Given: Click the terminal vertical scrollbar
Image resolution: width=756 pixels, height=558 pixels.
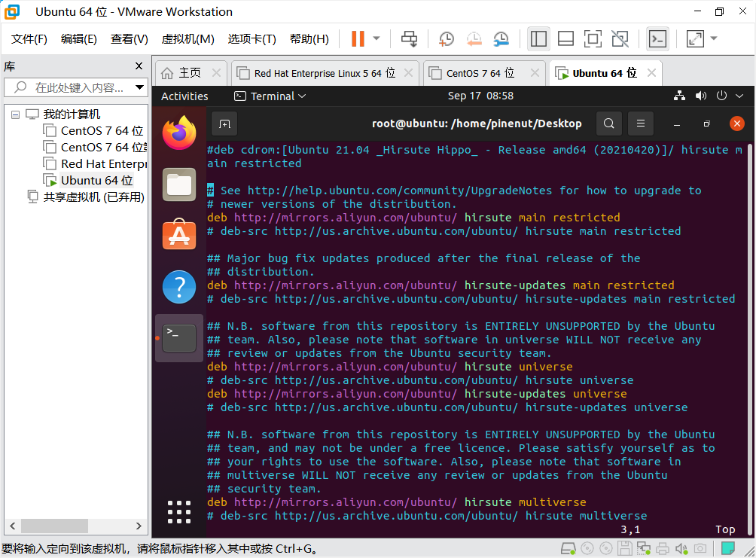Looking at the screenshot, I should point(750,339).
